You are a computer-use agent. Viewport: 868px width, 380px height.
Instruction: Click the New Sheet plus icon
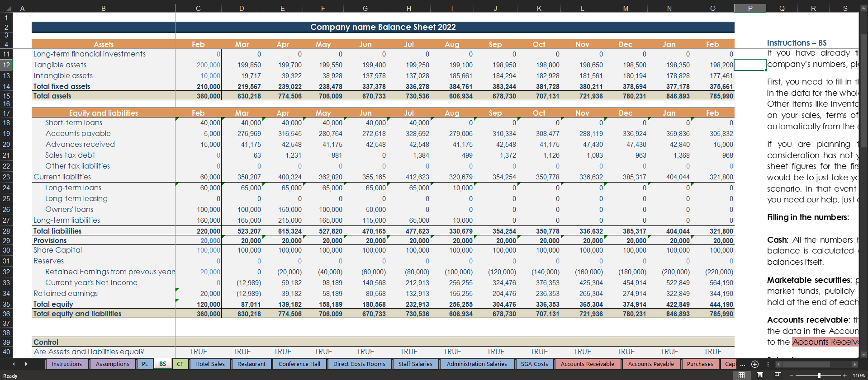pos(754,364)
